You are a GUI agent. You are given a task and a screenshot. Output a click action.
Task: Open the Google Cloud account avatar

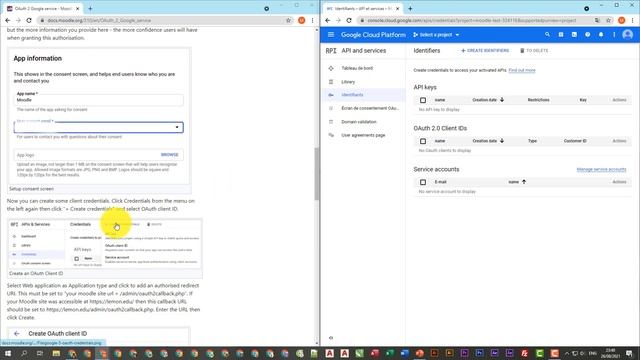[x=628, y=35]
